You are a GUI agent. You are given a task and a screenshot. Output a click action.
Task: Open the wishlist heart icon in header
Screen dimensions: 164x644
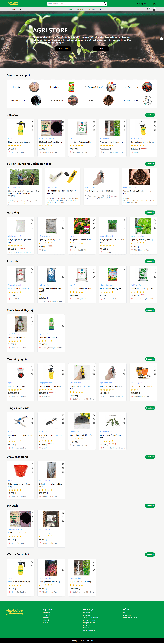point(148,9)
